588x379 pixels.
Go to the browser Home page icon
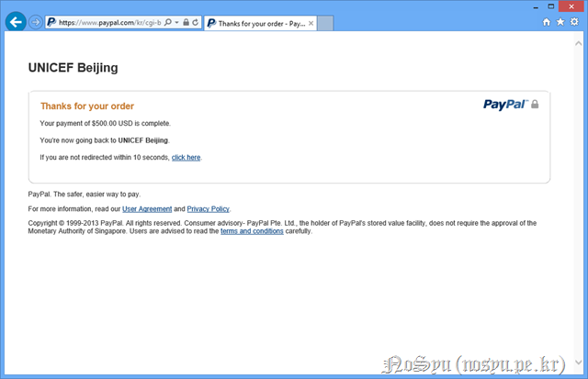[547, 21]
